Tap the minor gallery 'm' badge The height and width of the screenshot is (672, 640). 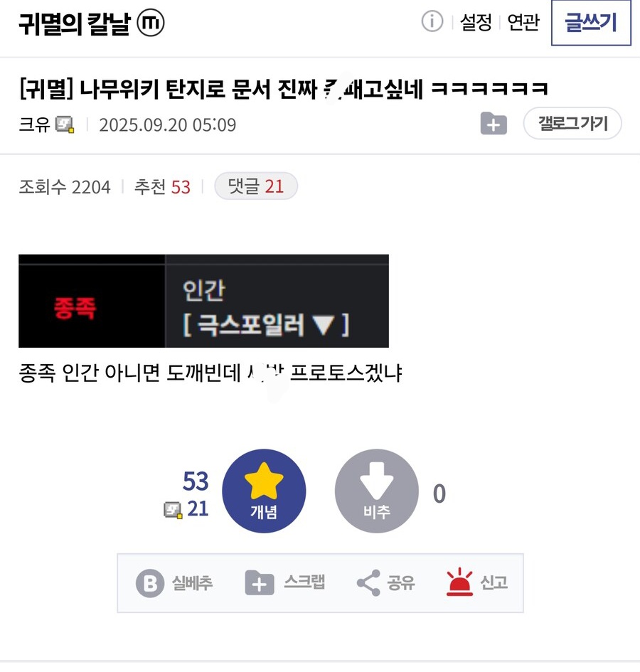(x=151, y=22)
